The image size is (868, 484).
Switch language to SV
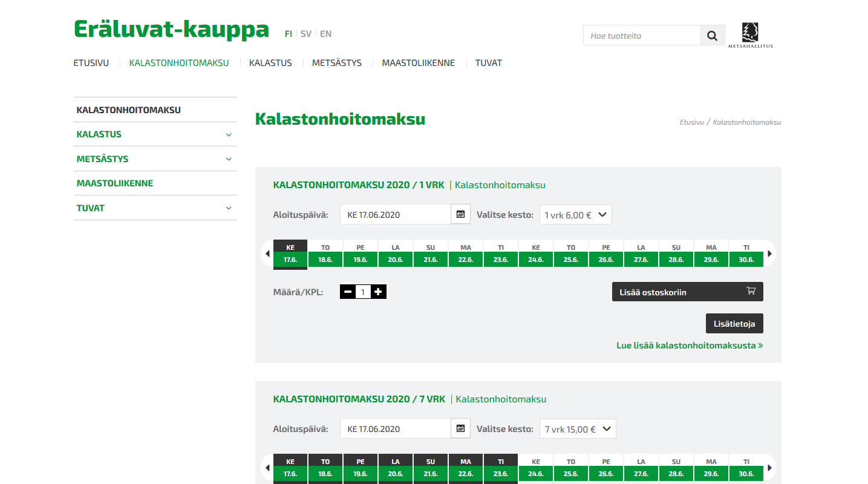[x=306, y=34]
